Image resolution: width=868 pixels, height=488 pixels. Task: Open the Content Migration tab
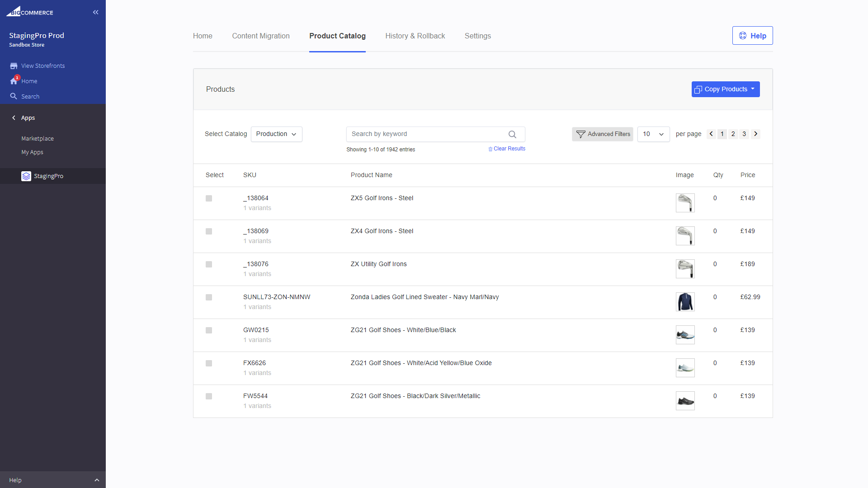[261, 36]
